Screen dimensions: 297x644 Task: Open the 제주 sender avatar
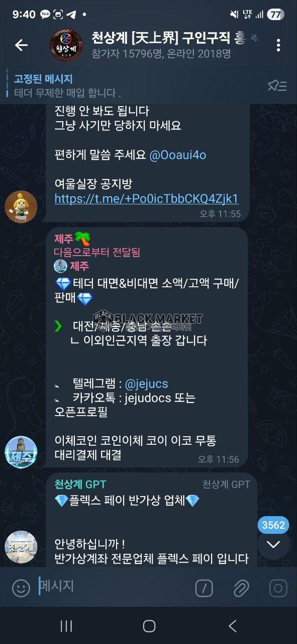coord(21,452)
